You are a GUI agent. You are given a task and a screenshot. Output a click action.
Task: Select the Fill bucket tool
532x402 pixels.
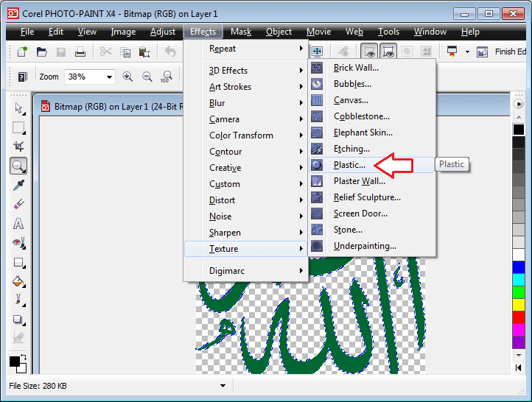18,281
